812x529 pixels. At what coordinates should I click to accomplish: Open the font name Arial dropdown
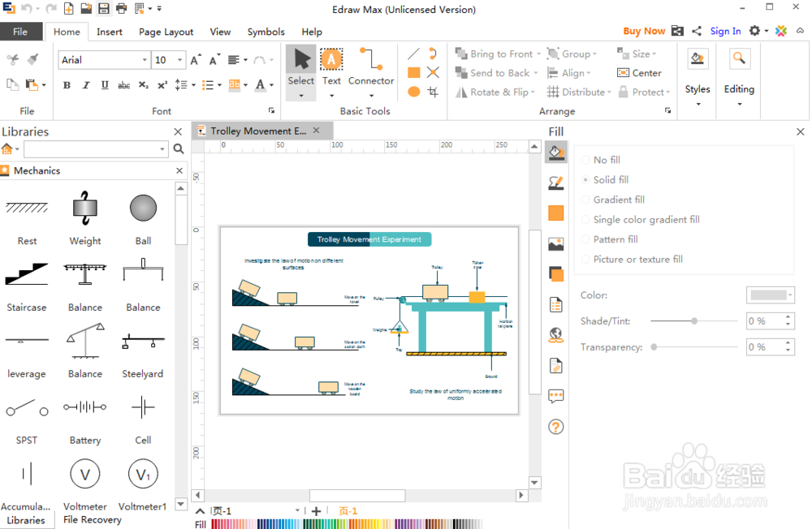click(145, 60)
